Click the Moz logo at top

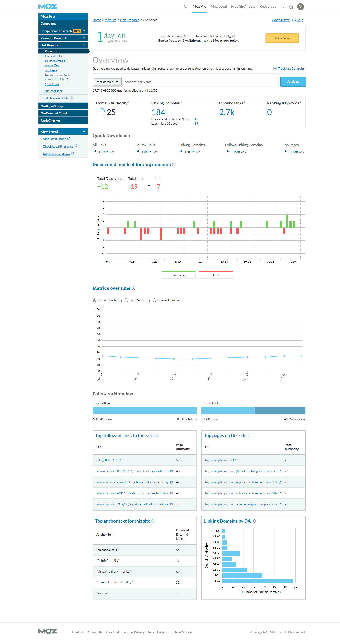click(48, 7)
